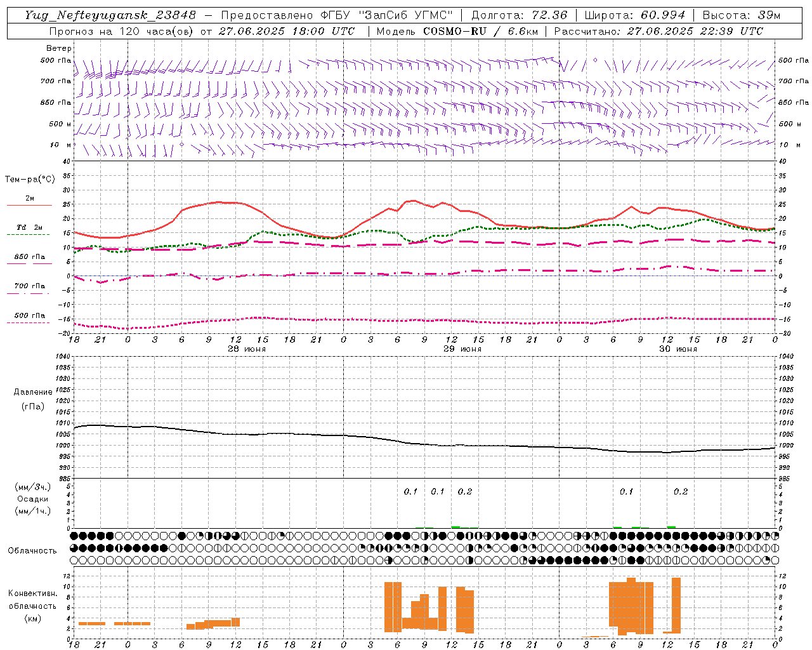
Task: Click the Модель COSMO-RU / 6.6км text
Action: (x=457, y=31)
